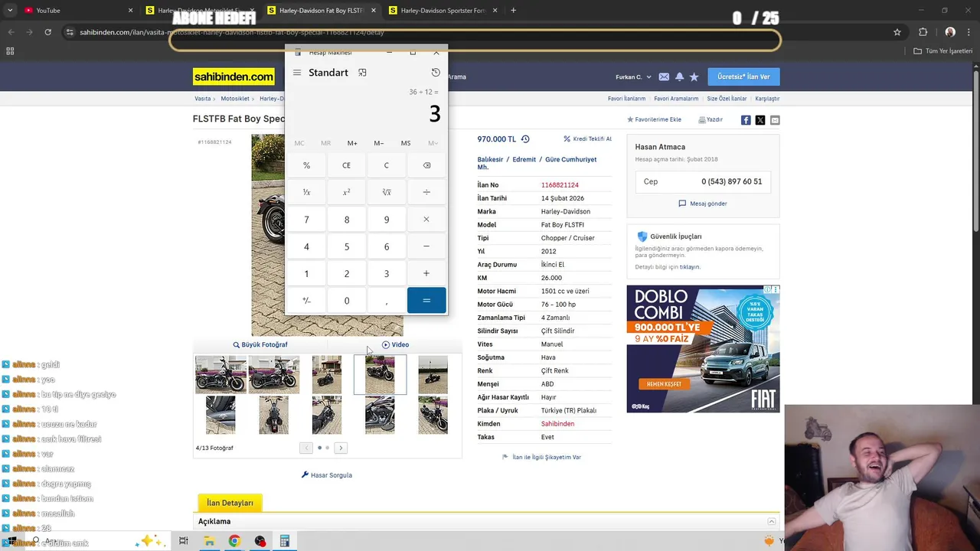Open Favori İlanlarım link
This screenshot has height=551, width=980.
pyautogui.click(x=626, y=99)
